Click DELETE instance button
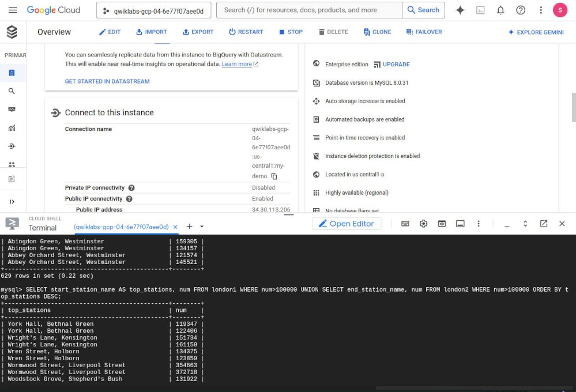 coord(333,32)
